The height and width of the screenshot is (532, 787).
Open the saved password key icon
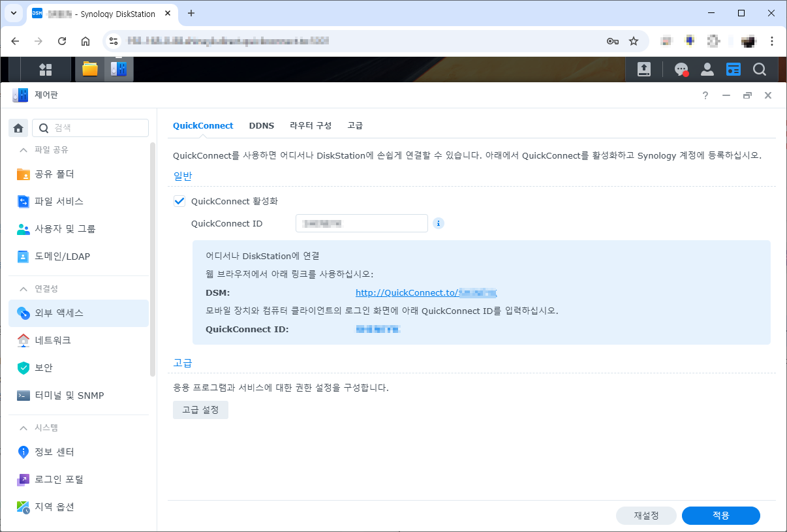tap(612, 41)
